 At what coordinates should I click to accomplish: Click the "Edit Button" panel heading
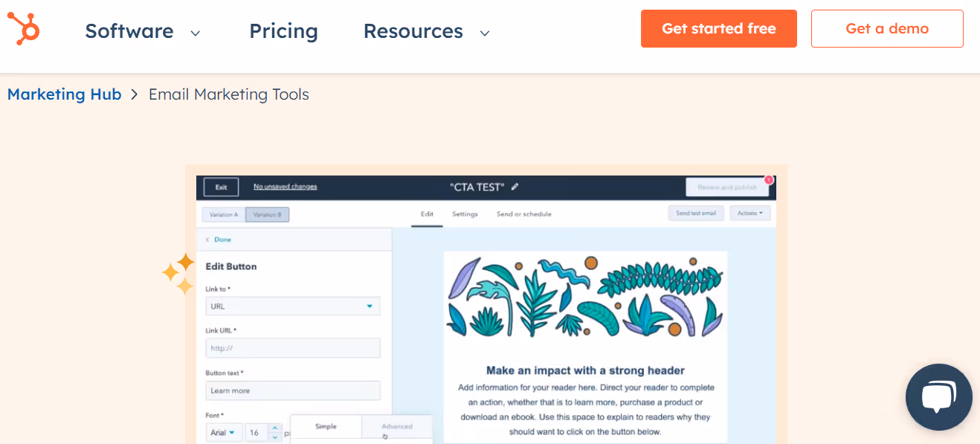pos(231,266)
